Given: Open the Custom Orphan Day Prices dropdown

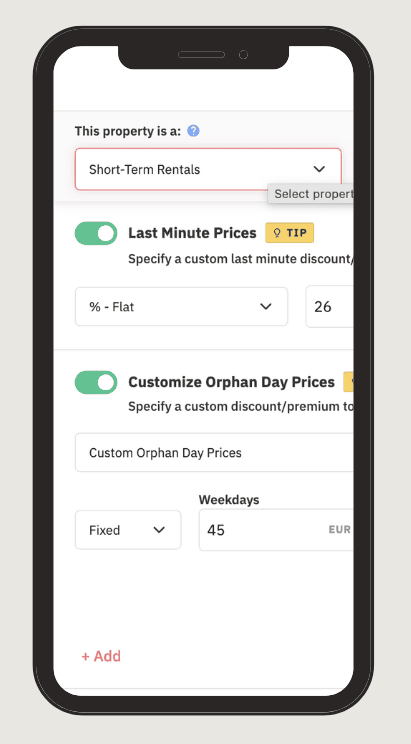Looking at the screenshot, I should click(x=214, y=453).
